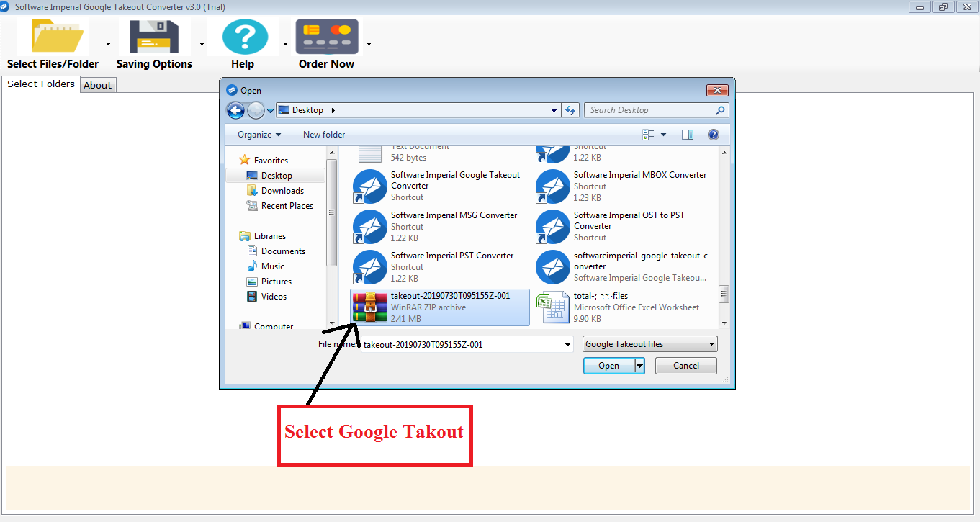Toggle the preview pane icon

pos(688,135)
